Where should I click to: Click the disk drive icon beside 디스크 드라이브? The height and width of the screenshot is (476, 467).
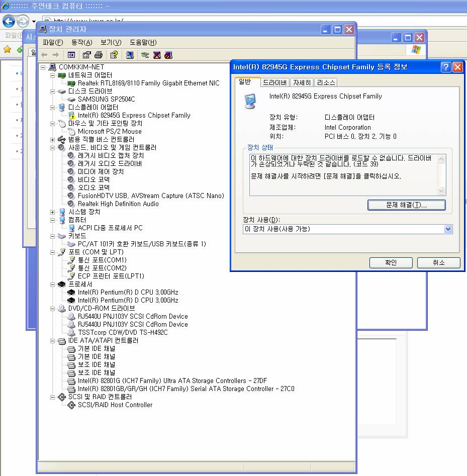[62, 91]
